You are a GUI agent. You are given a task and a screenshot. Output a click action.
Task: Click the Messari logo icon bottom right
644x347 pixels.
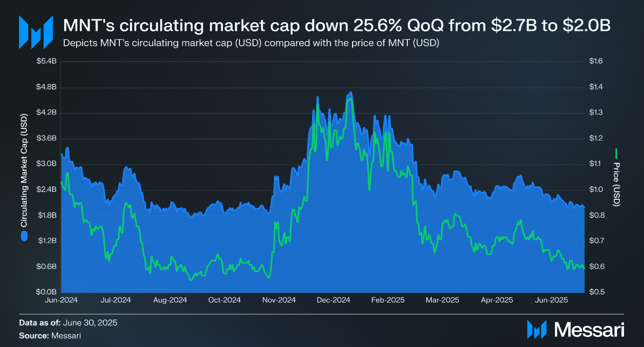coord(537,329)
